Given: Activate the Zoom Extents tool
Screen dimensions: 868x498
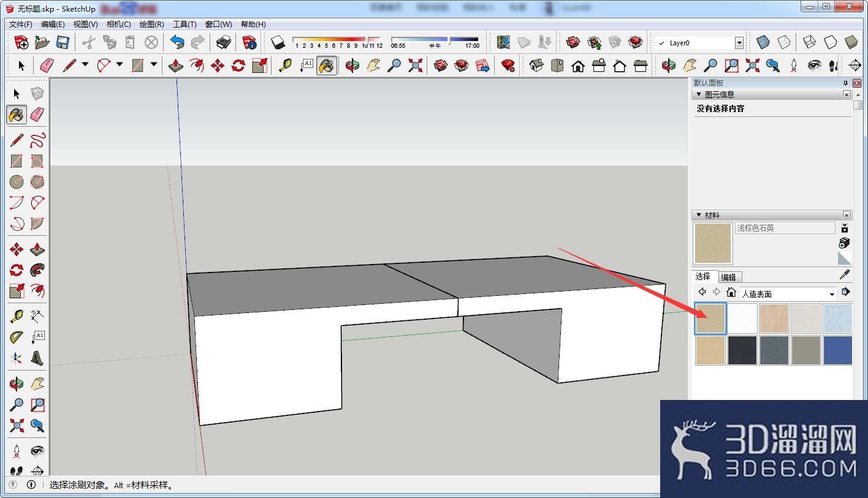Looking at the screenshot, I should click(x=17, y=425).
